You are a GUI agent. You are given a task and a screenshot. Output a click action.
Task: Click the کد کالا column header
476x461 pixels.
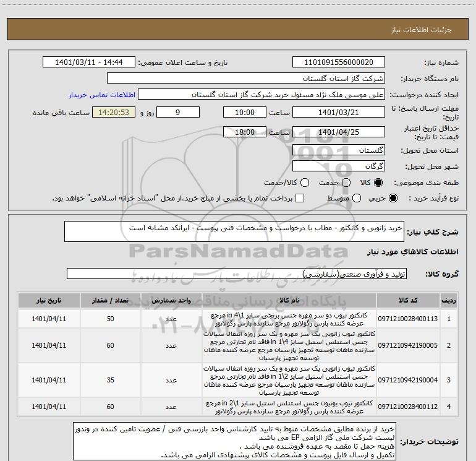tap(408, 300)
